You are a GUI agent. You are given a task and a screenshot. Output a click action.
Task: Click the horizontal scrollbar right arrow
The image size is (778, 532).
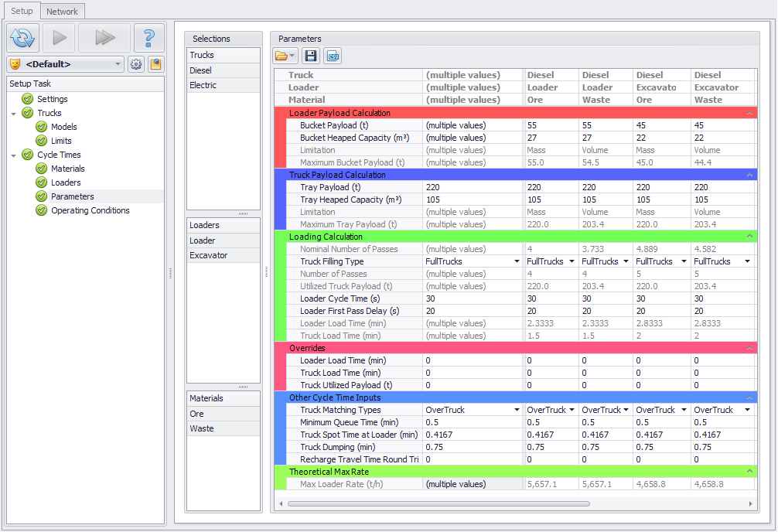point(751,503)
